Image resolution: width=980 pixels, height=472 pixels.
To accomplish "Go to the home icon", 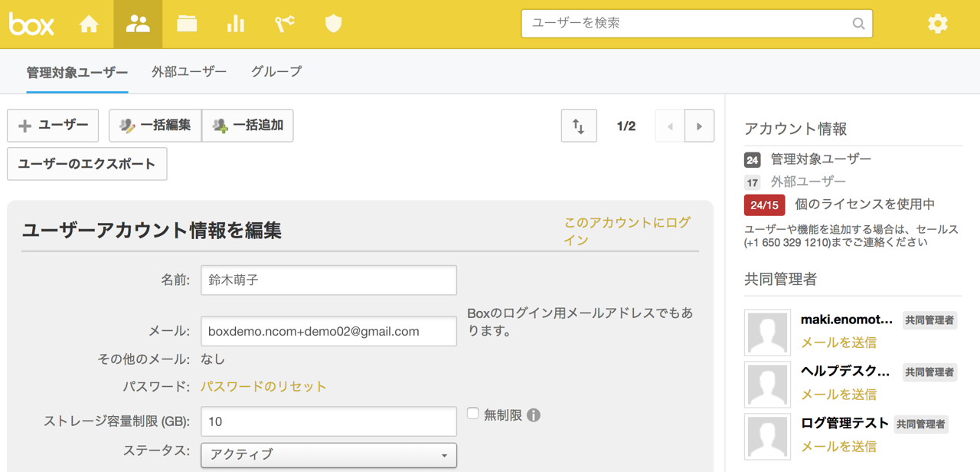I will [90, 25].
